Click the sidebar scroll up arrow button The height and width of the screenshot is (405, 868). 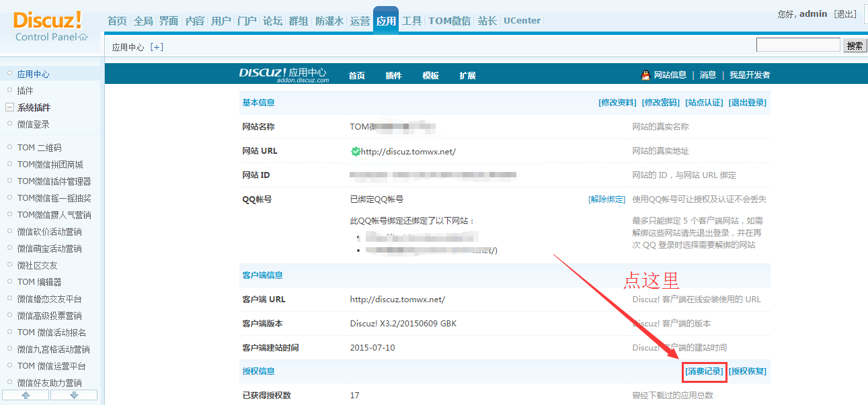pyautogui.click(x=26, y=395)
